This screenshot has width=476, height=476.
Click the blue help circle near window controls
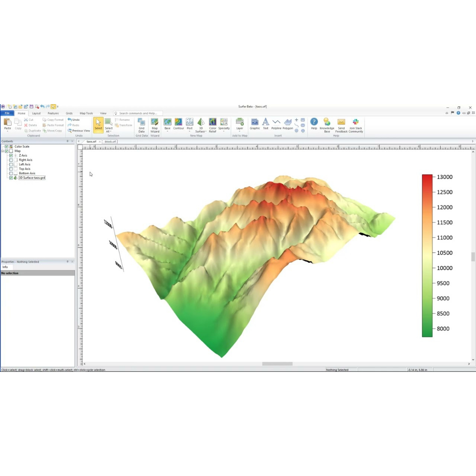point(458,113)
